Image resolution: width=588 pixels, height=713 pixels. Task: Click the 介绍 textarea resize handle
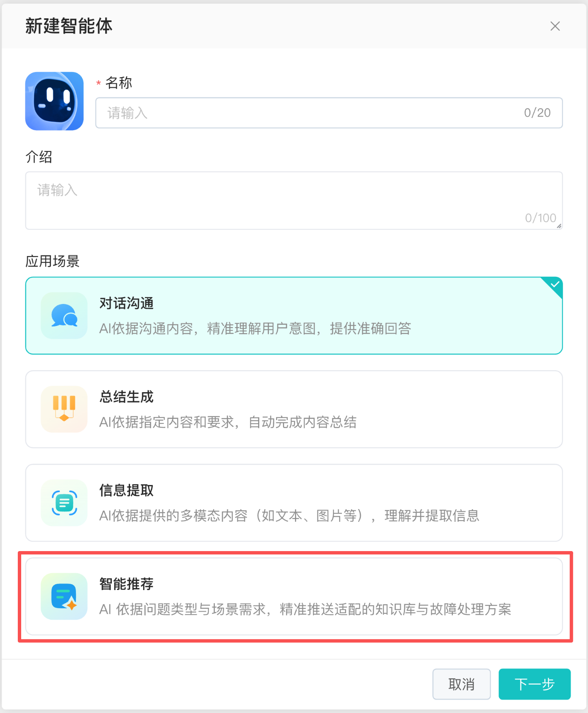point(559,226)
